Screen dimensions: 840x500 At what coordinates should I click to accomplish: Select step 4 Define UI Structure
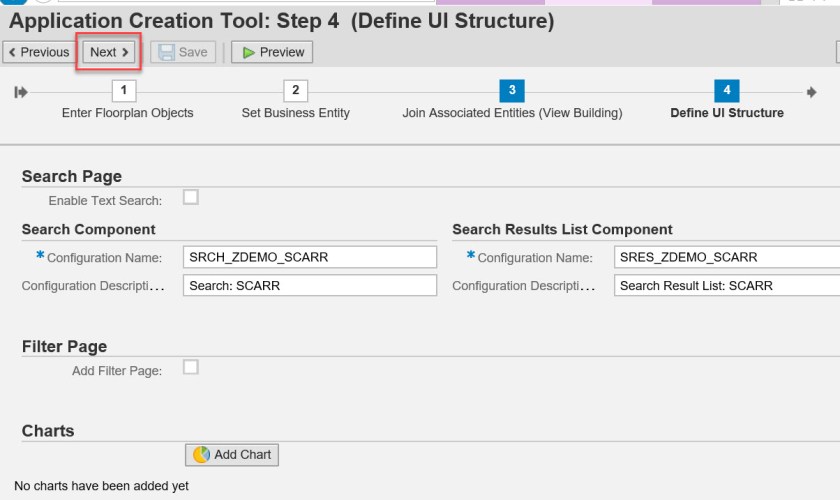tap(726, 91)
